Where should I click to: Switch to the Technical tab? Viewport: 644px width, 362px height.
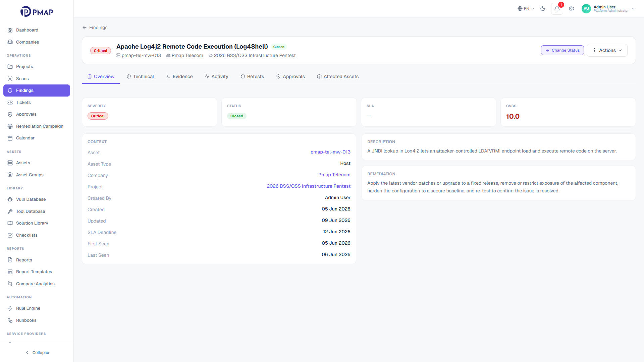coord(140,77)
